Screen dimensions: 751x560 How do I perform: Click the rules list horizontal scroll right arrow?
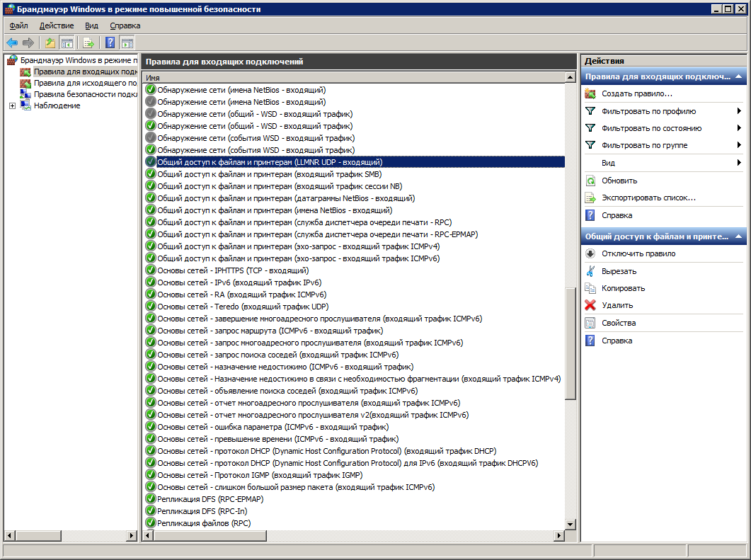coord(559,535)
